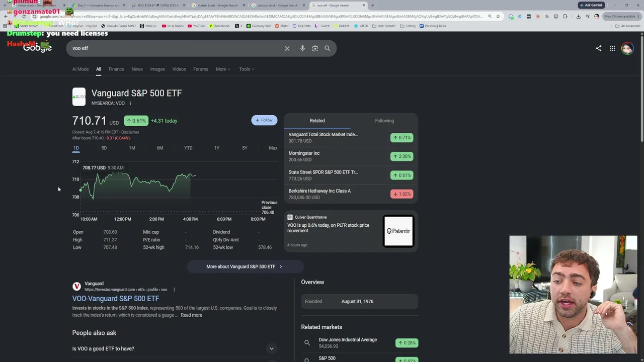
Task: Open VOO-Vanguard S&P 500 ETF result link
Action: coord(116,299)
